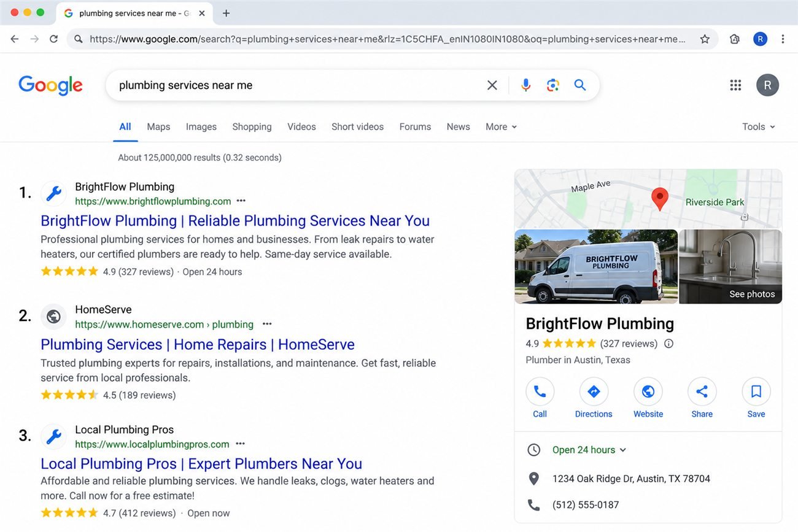Screen dimensions: 798x532
Task: Click the Riverside Park map label
Action: (715, 202)
